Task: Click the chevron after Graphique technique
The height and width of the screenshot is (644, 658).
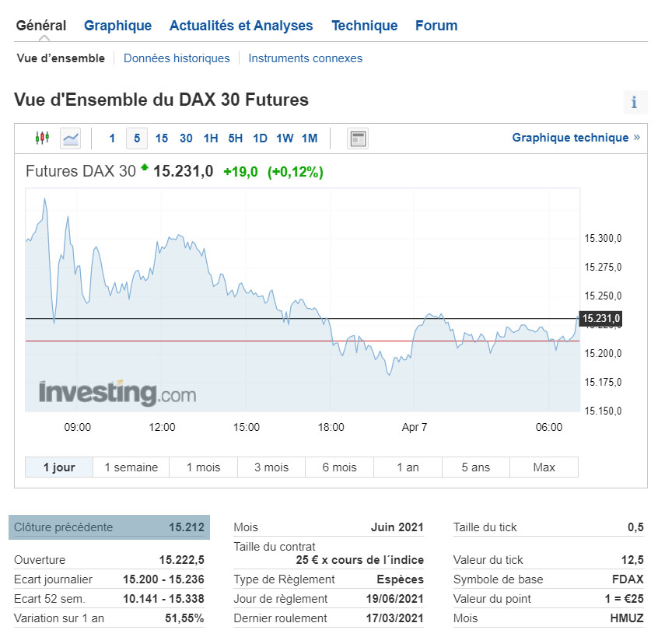Action: [x=637, y=138]
